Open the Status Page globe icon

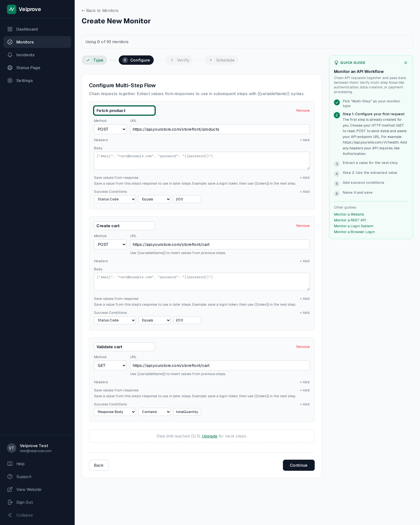pos(10,68)
